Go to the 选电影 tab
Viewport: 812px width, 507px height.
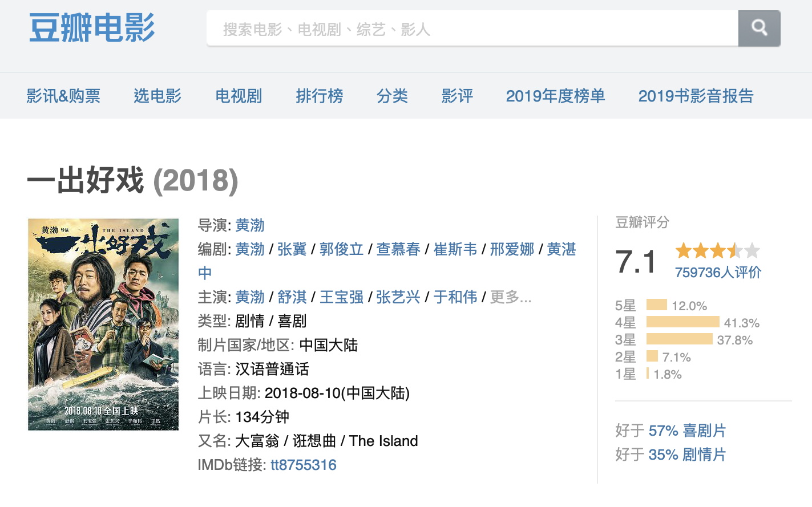coord(157,96)
